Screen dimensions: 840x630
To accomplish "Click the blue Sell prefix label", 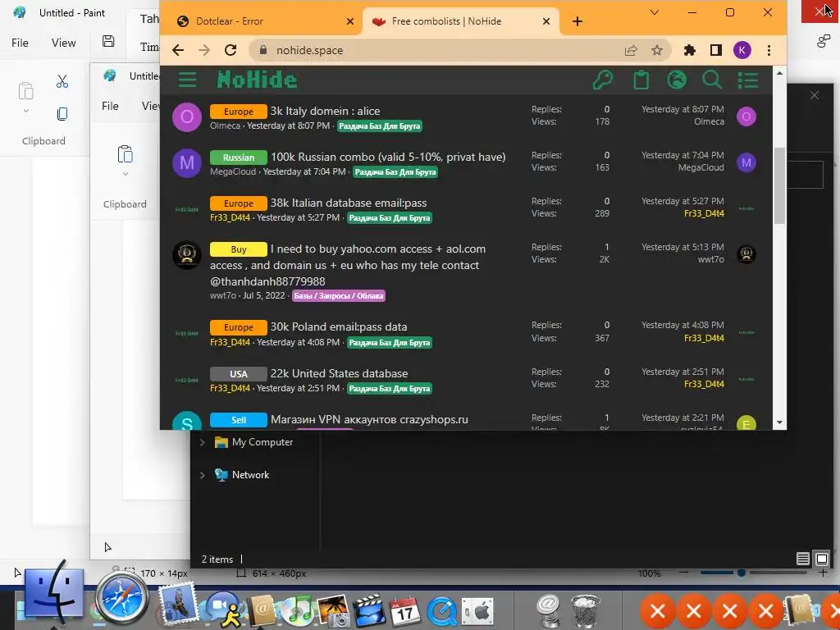I will [x=239, y=420].
